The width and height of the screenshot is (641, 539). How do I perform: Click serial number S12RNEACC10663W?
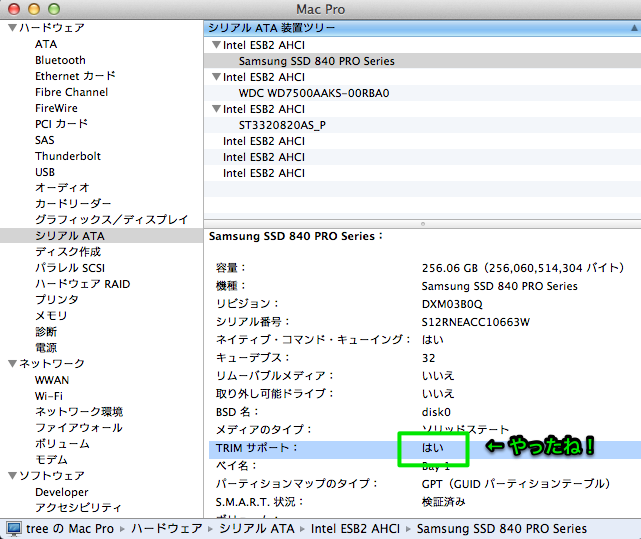pos(475,322)
